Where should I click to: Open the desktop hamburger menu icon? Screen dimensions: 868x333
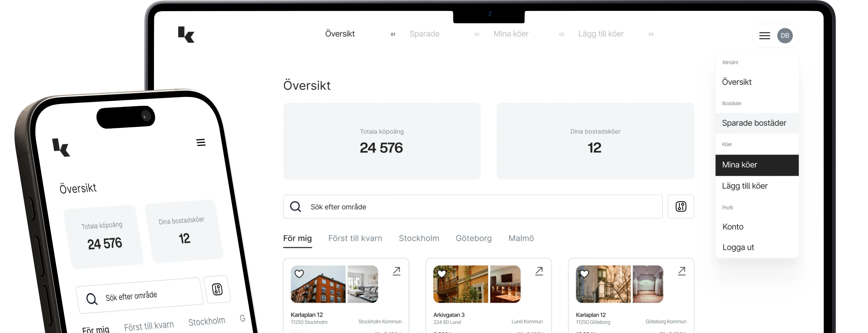click(x=764, y=36)
